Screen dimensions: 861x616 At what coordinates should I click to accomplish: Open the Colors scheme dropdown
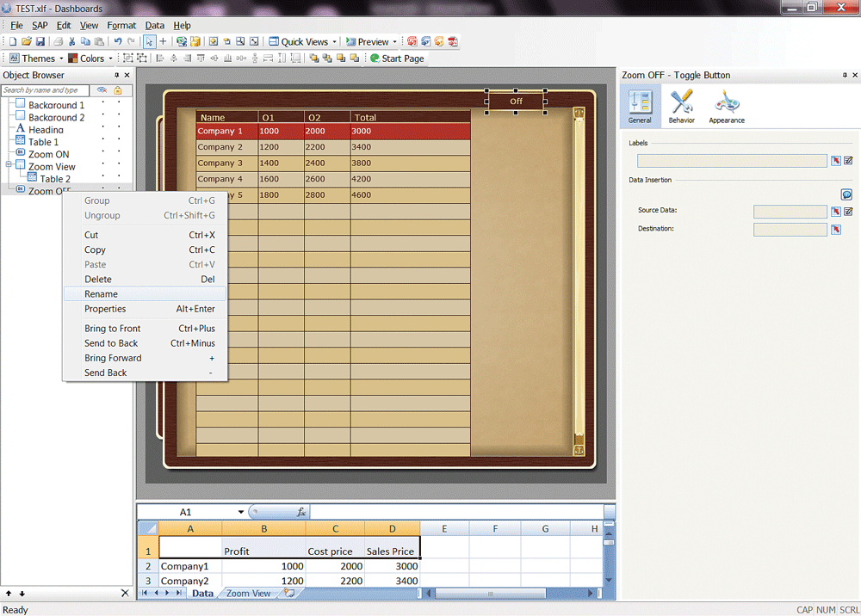(x=91, y=59)
